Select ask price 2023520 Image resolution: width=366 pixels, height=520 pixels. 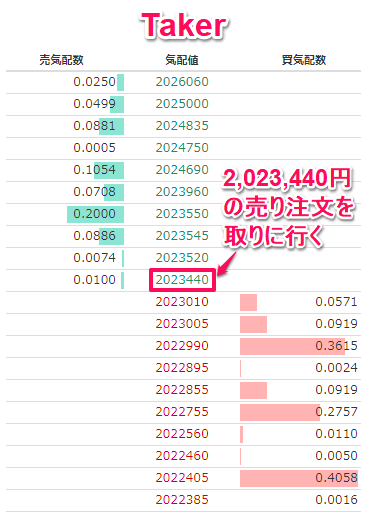[x=182, y=258]
